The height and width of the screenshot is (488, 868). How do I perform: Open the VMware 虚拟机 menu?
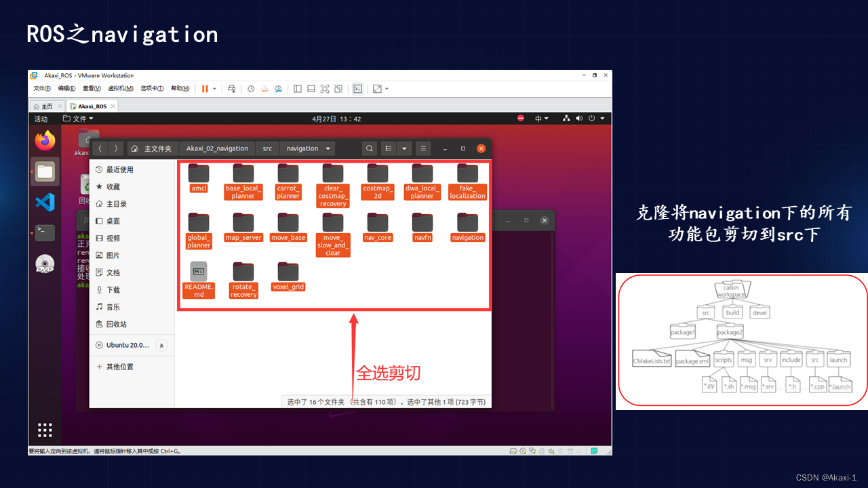point(121,89)
